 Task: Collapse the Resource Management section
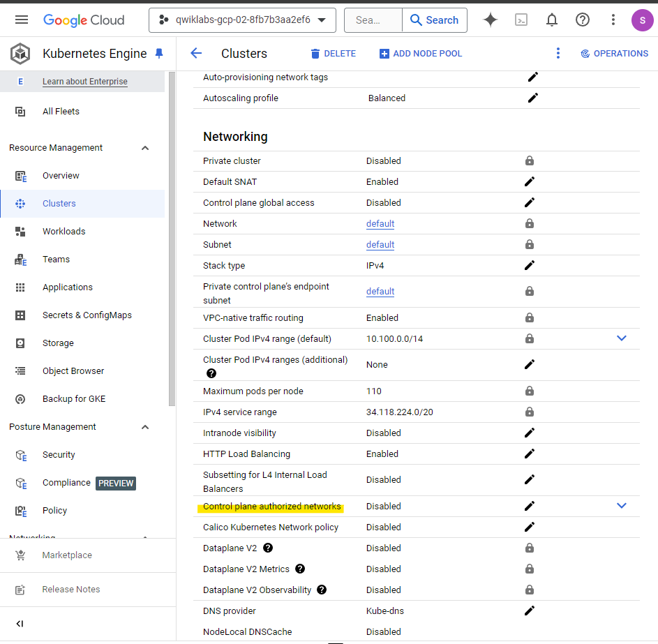[x=145, y=148]
